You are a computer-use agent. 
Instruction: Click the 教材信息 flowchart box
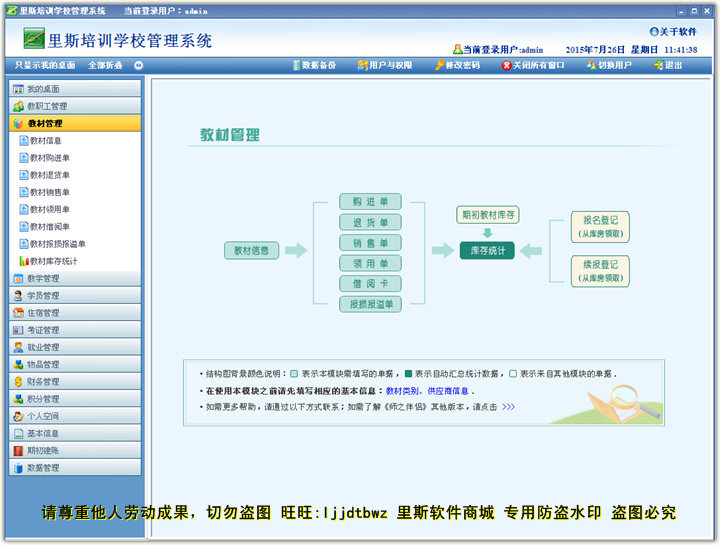click(251, 251)
